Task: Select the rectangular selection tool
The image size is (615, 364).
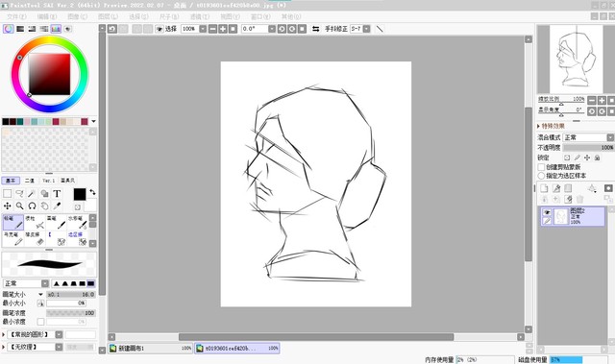Action: click(x=8, y=194)
